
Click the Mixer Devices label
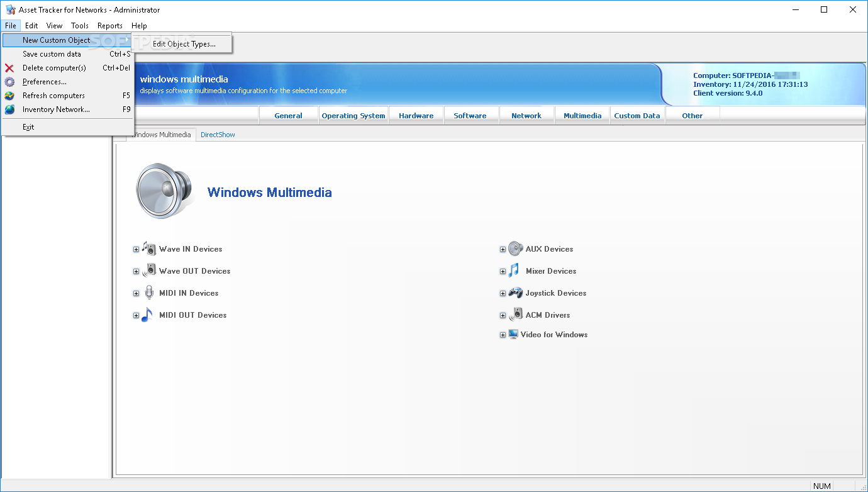551,271
